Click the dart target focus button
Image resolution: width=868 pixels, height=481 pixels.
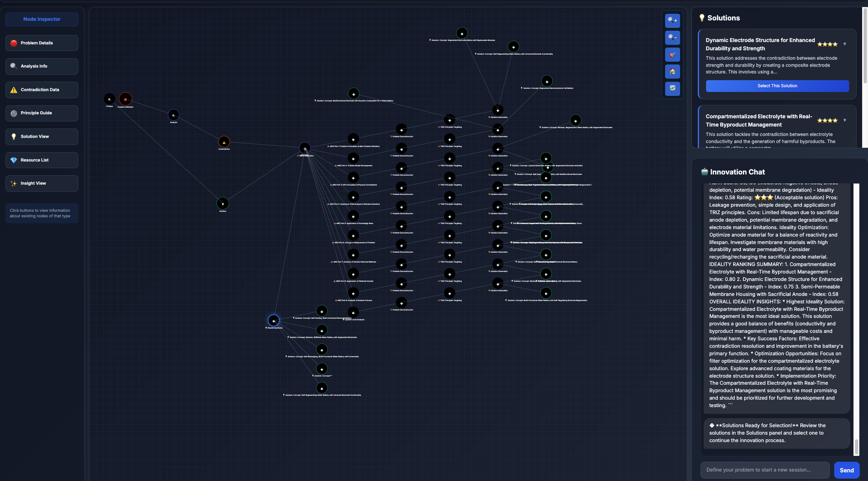click(672, 55)
